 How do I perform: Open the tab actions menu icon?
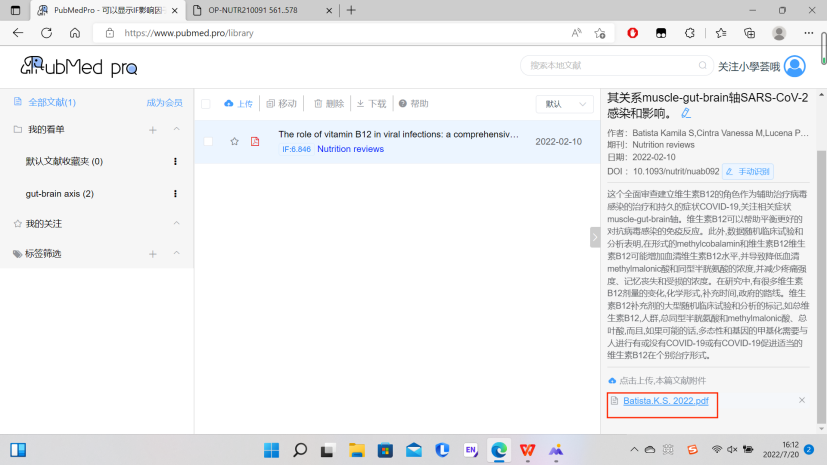click(15, 10)
